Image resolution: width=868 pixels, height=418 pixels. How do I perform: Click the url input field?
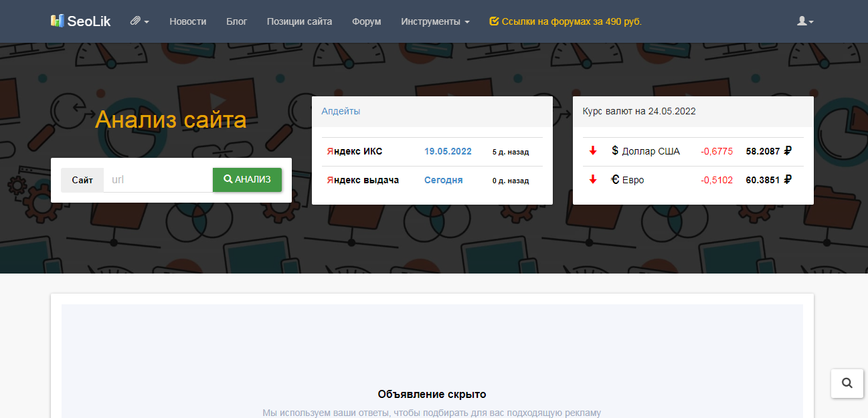[158, 180]
